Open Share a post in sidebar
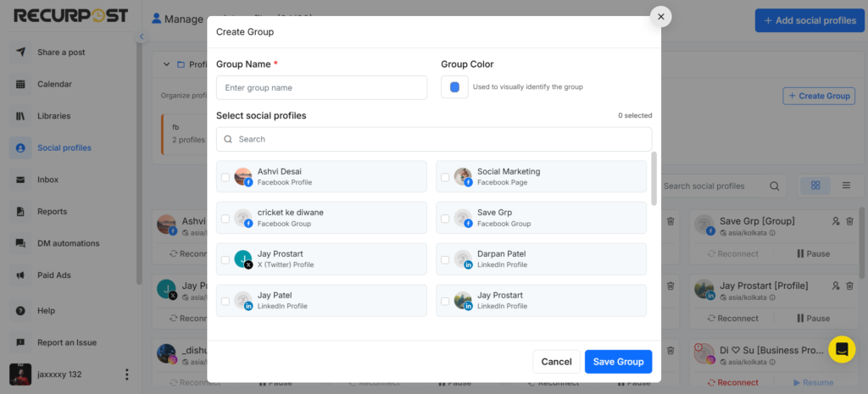This screenshot has height=394, width=868. tap(61, 53)
